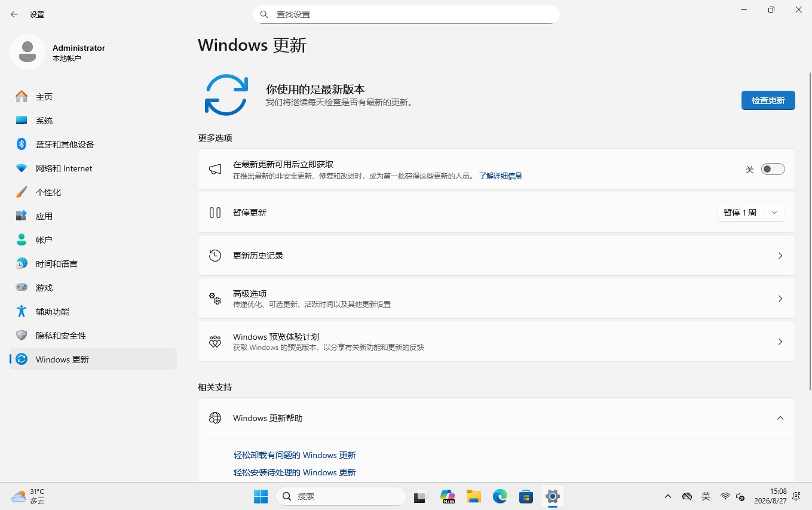Click the Windows Insider program icon

tap(215, 342)
